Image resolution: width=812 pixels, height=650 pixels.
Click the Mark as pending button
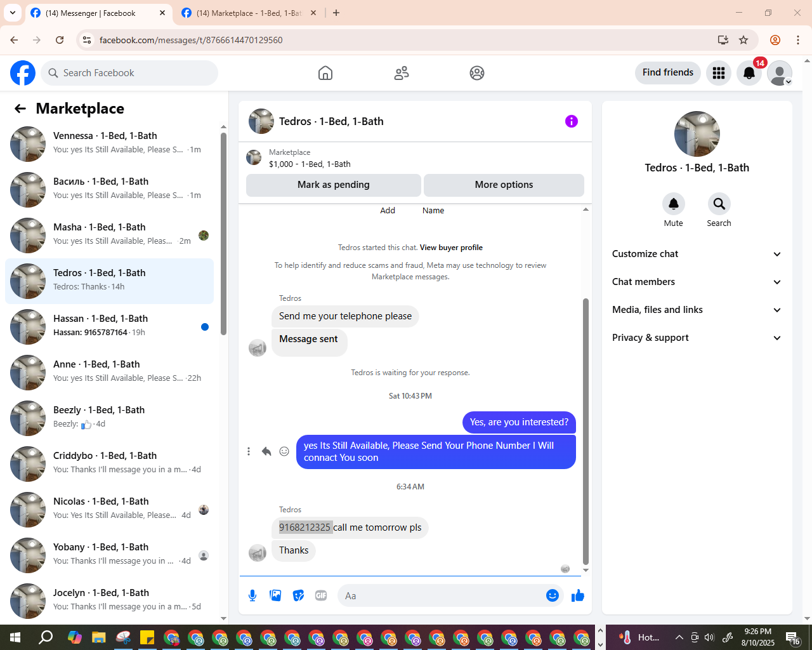[x=334, y=185]
